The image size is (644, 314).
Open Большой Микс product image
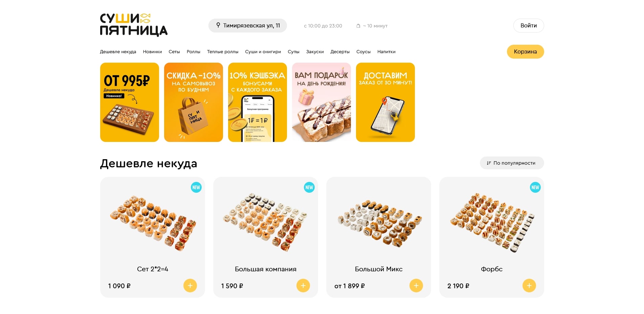click(379, 222)
